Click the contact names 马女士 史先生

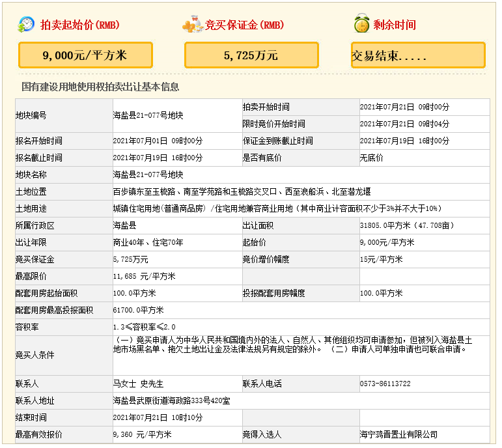[x=137, y=384]
